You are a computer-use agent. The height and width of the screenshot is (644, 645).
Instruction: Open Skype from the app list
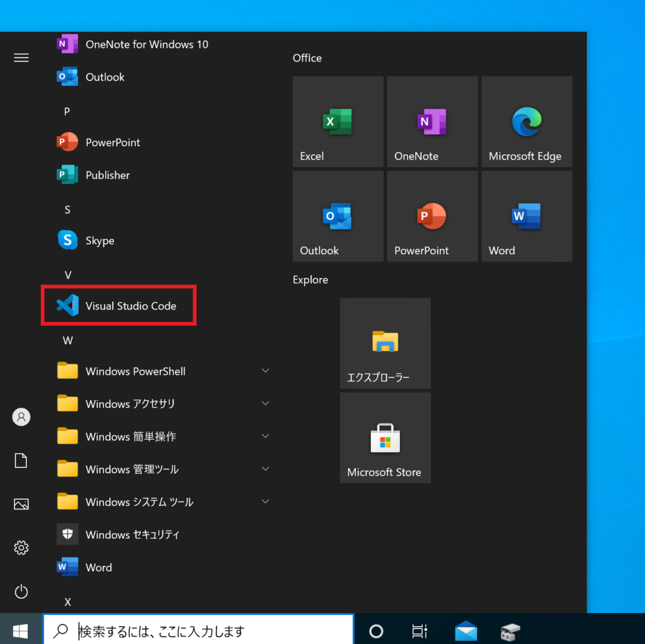pyautogui.click(x=161, y=240)
